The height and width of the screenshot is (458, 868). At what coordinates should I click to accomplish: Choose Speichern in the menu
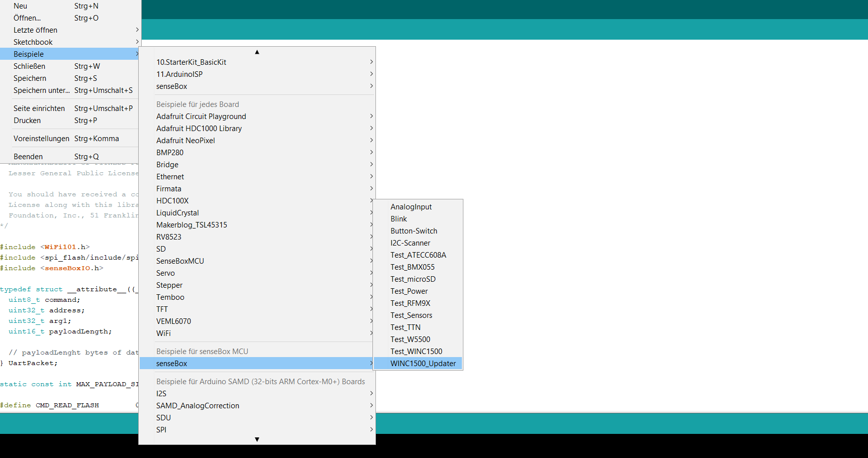click(x=69, y=78)
